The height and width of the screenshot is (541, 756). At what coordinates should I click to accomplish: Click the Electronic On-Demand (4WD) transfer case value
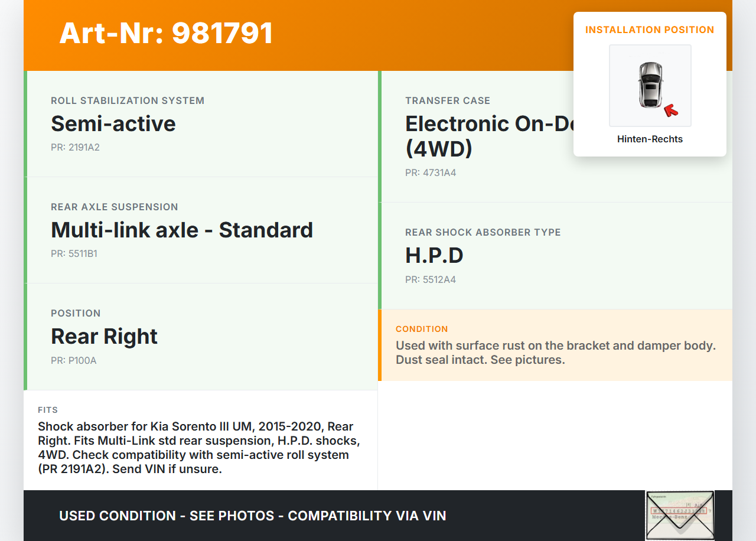488,136
